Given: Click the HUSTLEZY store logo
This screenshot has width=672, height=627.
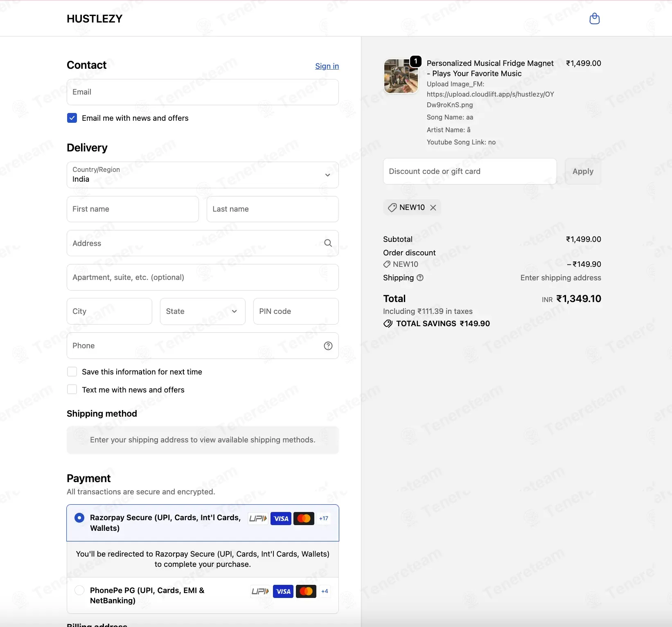Looking at the screenshot, I should 95,19.
